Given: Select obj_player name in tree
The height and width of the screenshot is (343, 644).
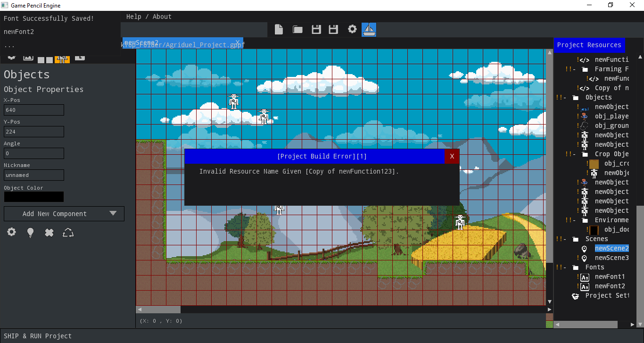Looking at the screenshot, I should tap(611, 116).
